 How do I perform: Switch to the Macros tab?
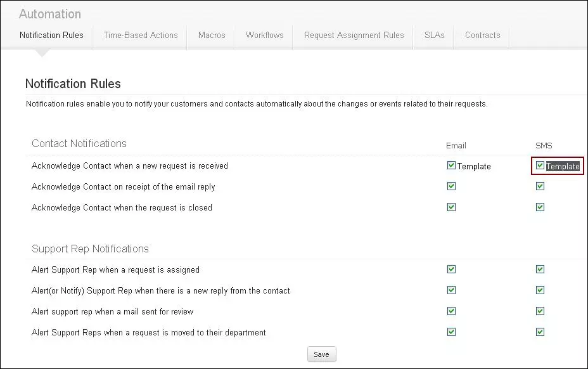212,36
